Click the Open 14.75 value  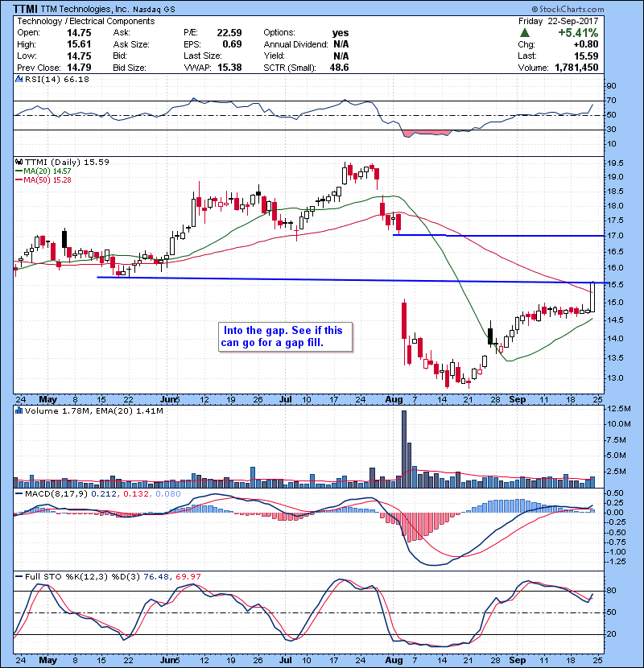79,33
